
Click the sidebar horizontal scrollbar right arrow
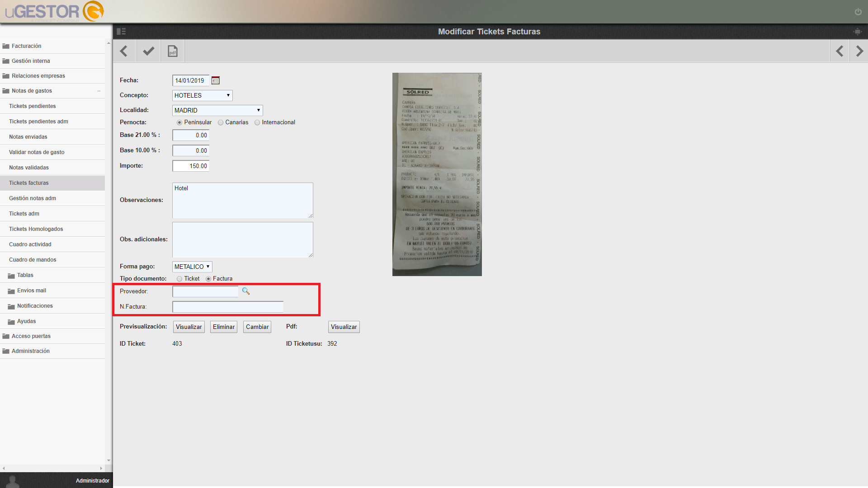[101, 468]
